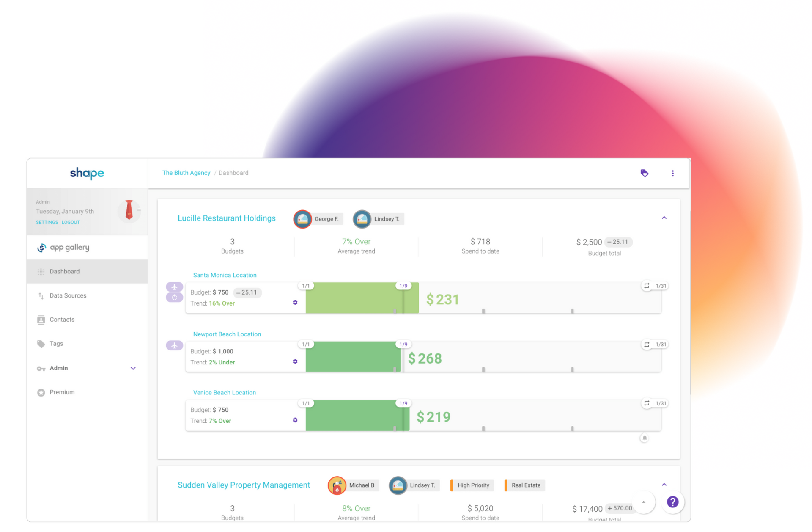Click the red tie admin avatar
The width and height of the screenshot is (812, 532).
coord(129,210)
